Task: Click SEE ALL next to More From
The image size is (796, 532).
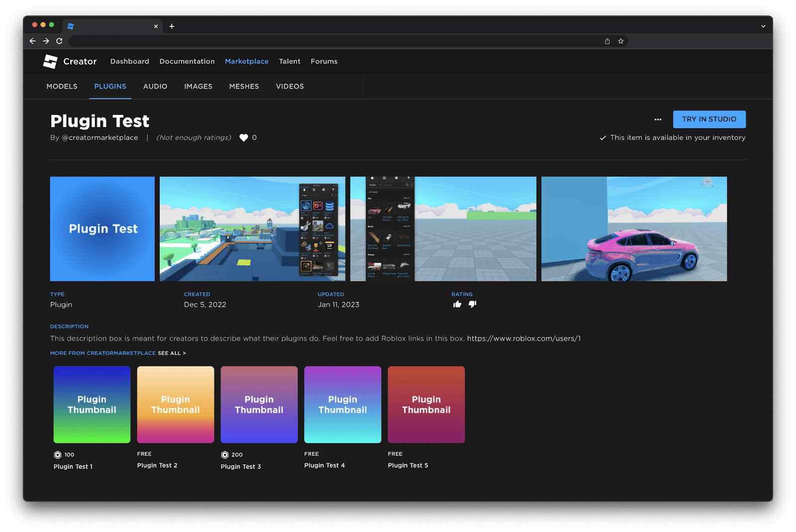Action: [172, 353]
